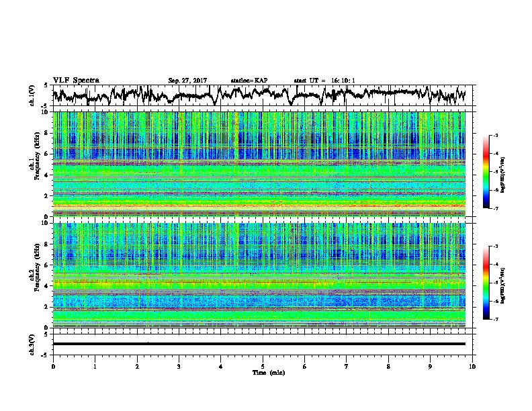Click the "Time (min)" axis label
This screenshot has width=532, height=411.
pos(269,373)
